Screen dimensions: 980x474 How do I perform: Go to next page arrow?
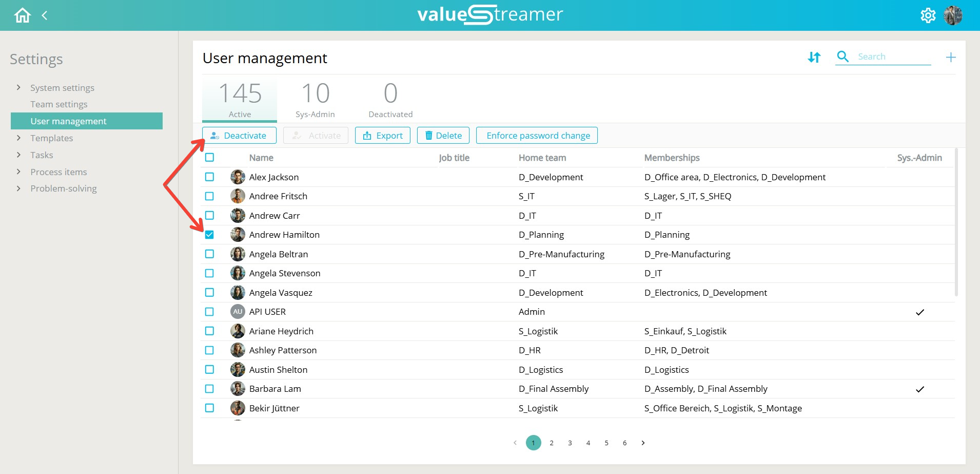[x=643, y=443]
